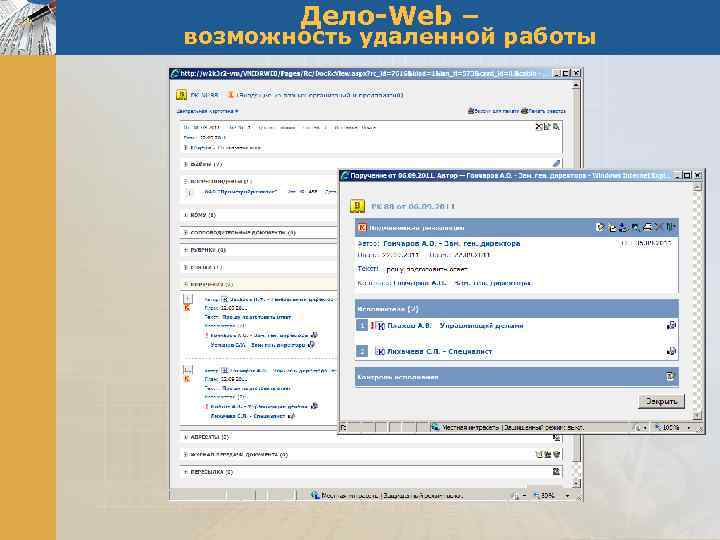This screenshot has width=720, height=540.
Task: Open executor Плахов А.В. Управляющий делами link in the popup
Action: (455, 326)
